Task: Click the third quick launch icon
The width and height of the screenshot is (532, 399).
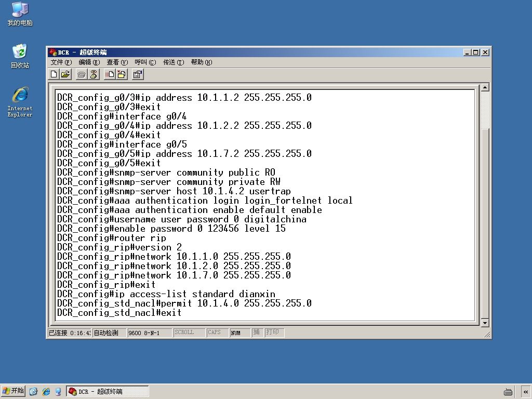Action: [x=58, y=392]
